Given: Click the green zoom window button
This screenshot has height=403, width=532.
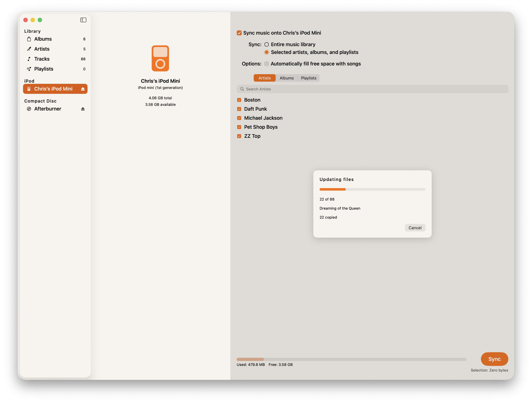Looking at the screenshot, I should tap(40, 20).
